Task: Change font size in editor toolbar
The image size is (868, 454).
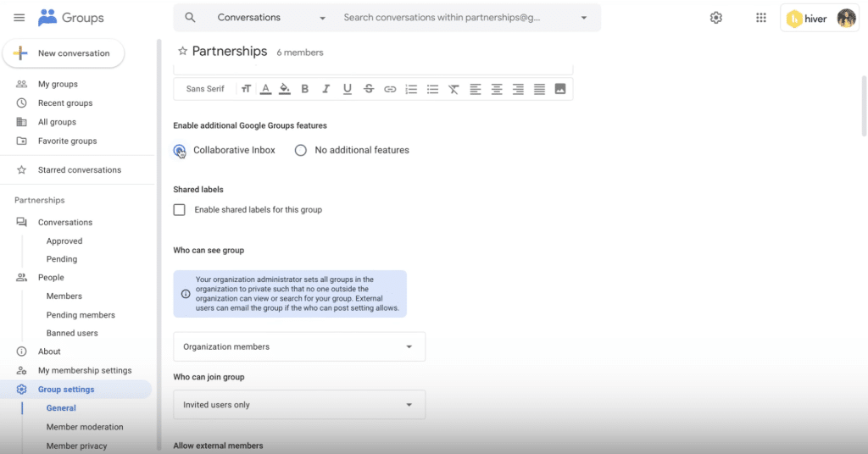Action: [246, 89]
